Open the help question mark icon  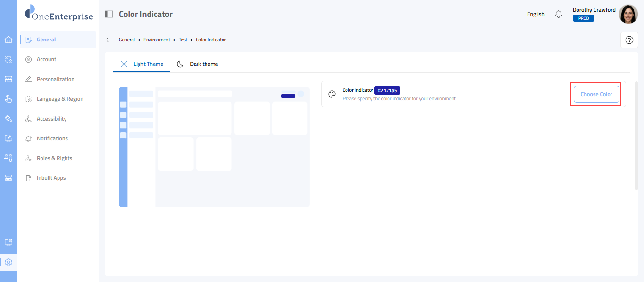tap(629, 40)
